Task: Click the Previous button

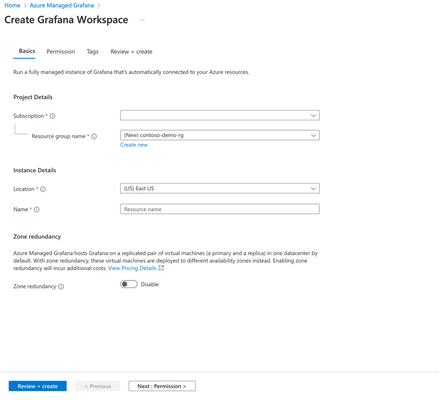Action: click(97, 386)
